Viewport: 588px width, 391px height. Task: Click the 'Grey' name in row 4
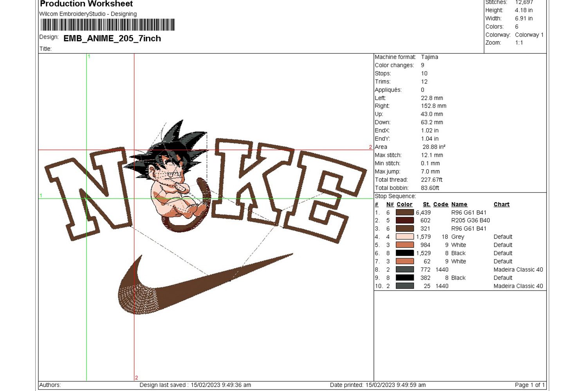pos(458,237)
